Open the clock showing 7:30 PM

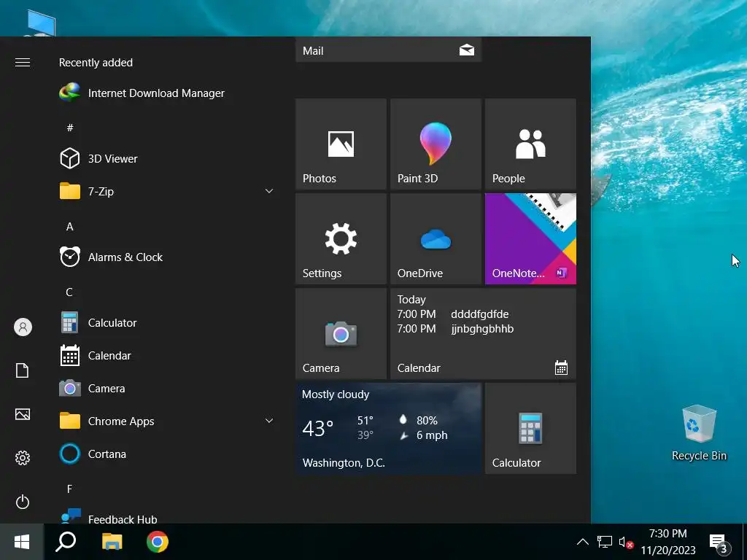point(668,542)
